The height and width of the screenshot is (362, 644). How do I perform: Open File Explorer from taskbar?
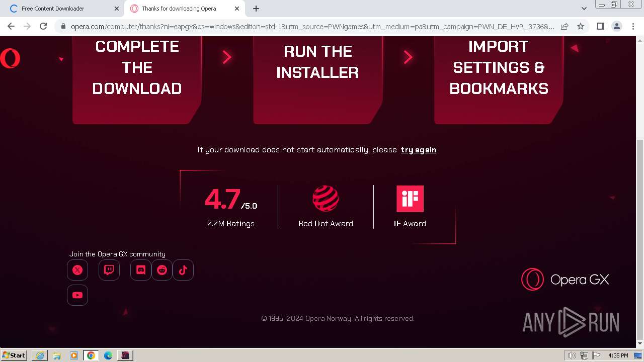click(x=57, y=355)
